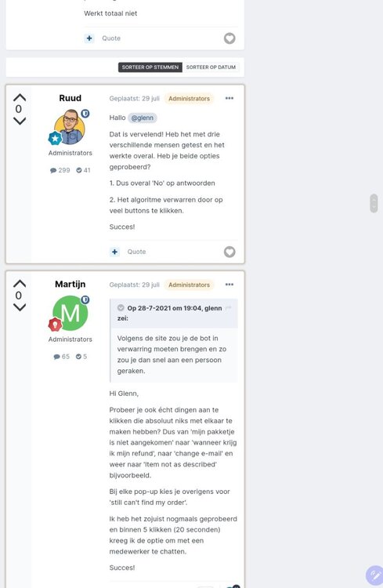Like the top post with heart icon

pyautogui.click(x=229, y=38)
